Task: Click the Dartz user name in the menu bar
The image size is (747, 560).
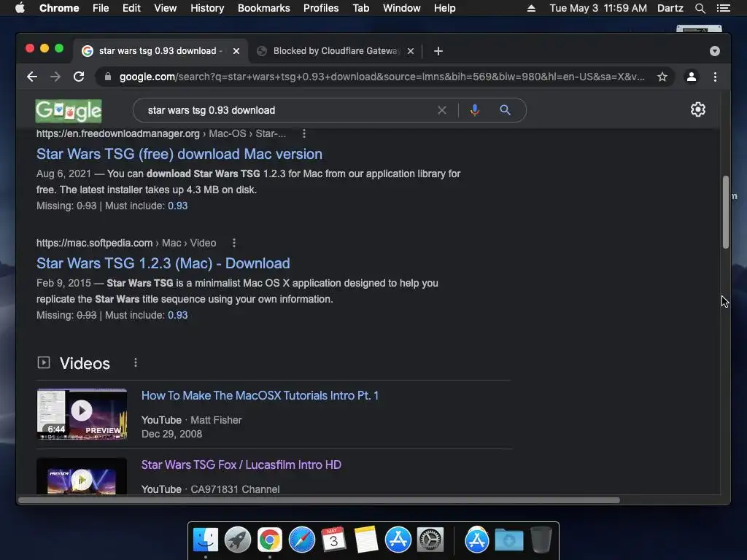Action: (x=670, y=8)
